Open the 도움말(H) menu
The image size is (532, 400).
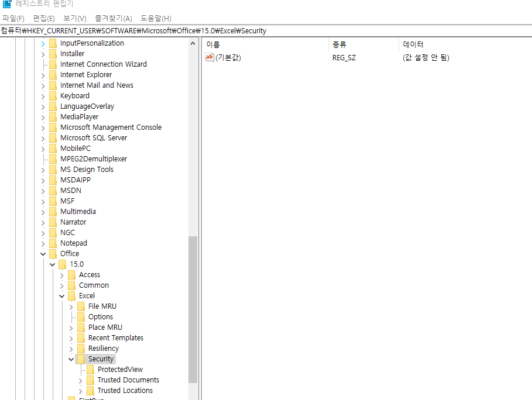point(156,18)
